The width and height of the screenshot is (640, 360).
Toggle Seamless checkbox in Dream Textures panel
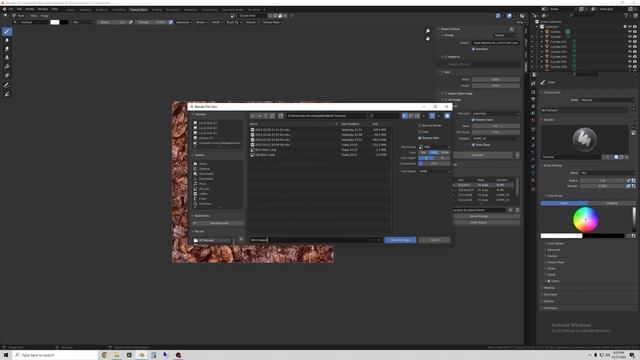[x=473, y=49]
